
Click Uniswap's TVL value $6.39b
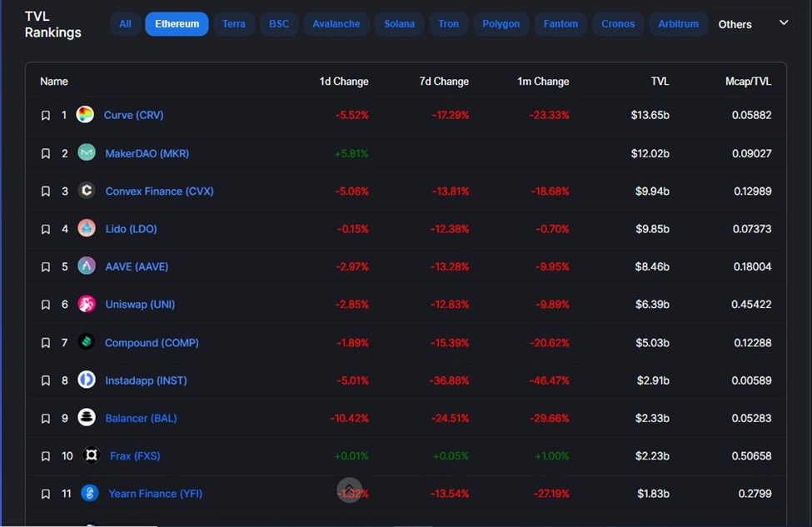[x=652, y=305]
